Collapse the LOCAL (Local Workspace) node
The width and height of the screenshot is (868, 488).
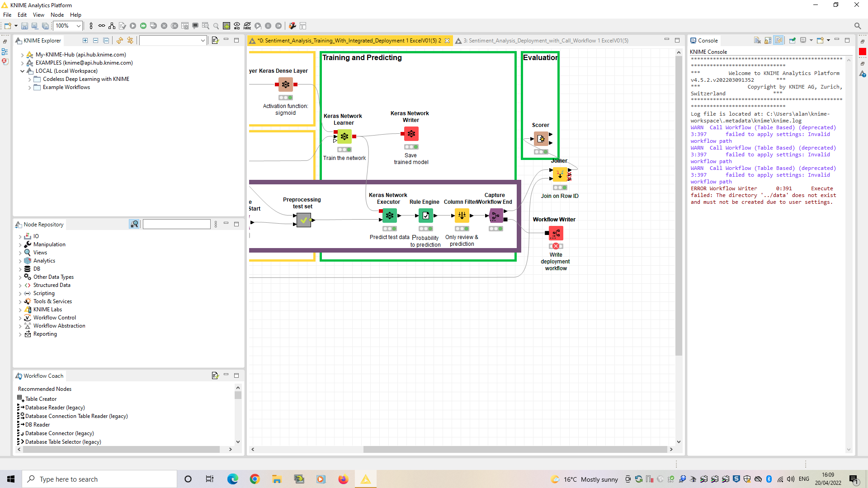[x=22, y=71]
